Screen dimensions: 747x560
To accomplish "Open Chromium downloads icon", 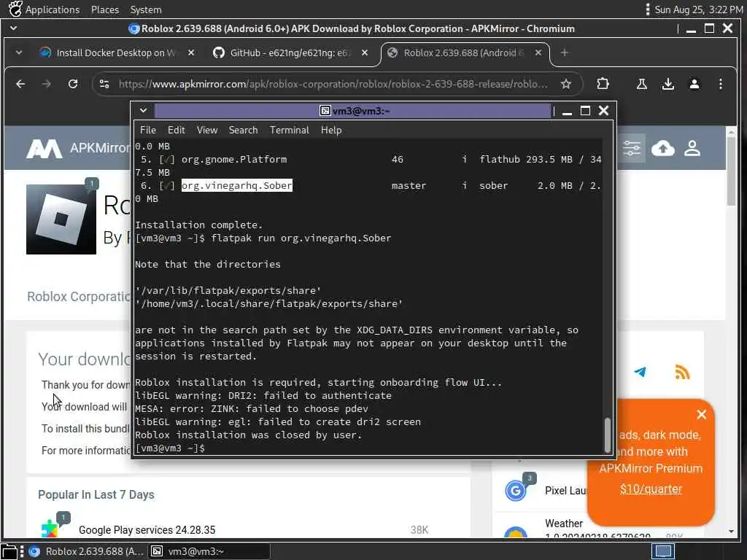I will pos(668,85).
